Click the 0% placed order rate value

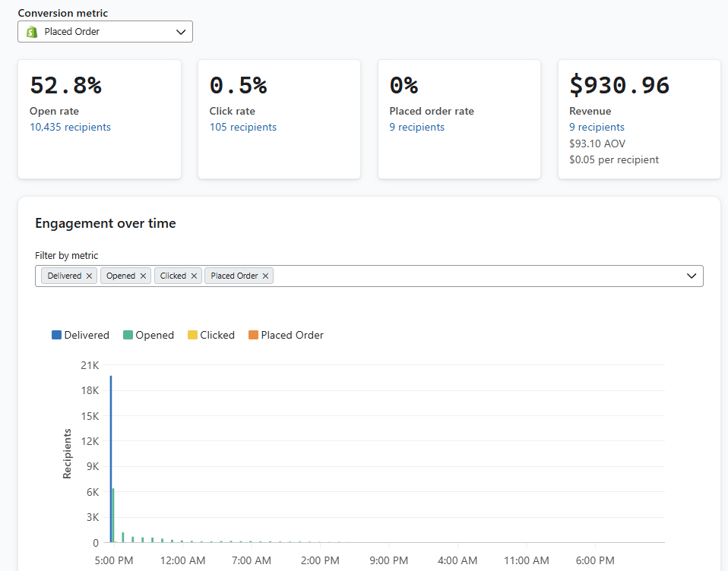404,85
